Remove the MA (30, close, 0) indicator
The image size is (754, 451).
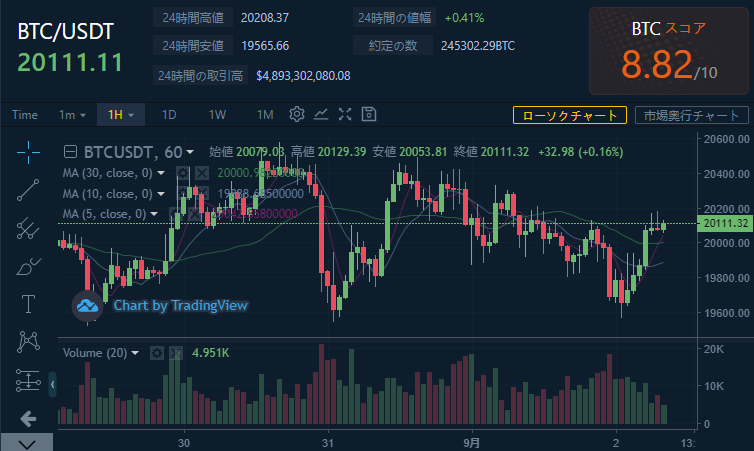coord(201,173)
